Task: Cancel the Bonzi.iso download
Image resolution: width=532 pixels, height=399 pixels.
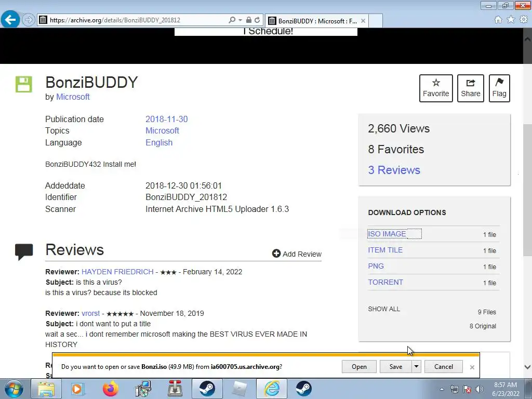Action: click(444, 366)
